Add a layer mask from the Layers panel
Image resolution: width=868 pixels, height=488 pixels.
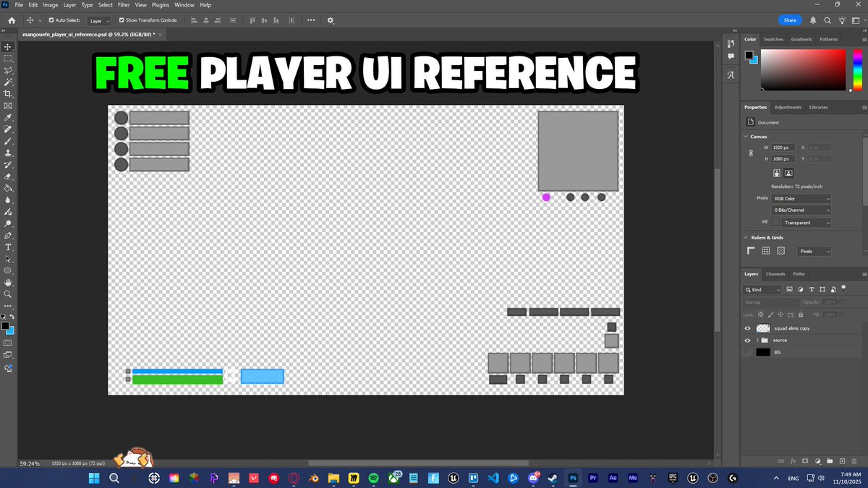click(x=805, y=461)
